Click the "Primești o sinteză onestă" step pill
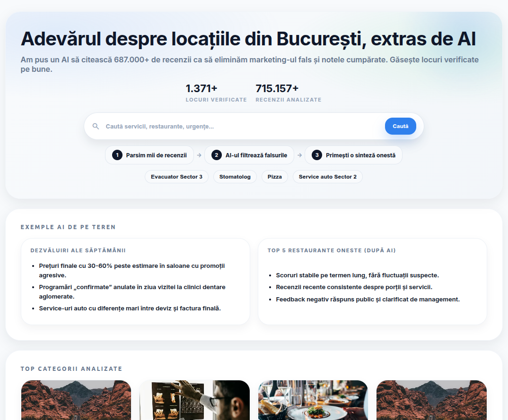 353,154
